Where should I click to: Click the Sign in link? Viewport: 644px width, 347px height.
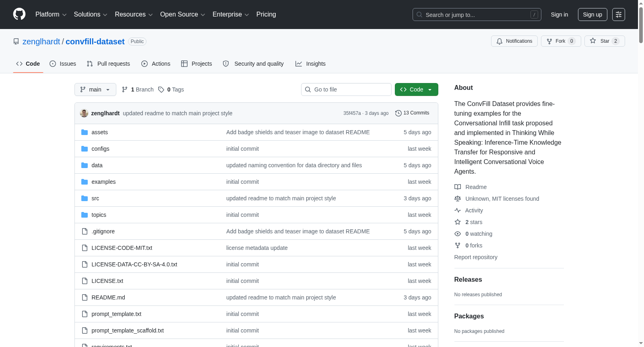click(559, 15)
